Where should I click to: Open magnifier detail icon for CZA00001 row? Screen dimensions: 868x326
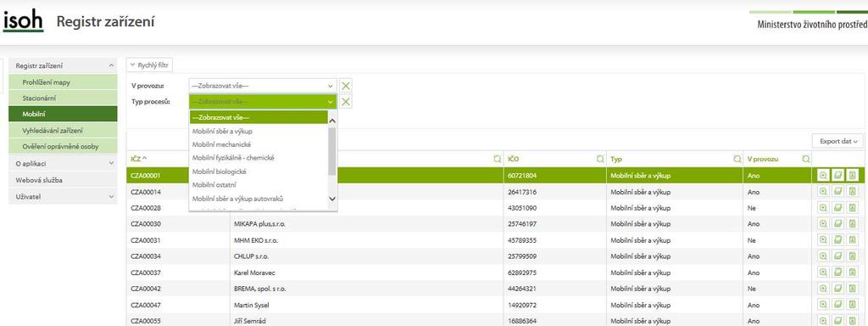(x=823, y=175)
